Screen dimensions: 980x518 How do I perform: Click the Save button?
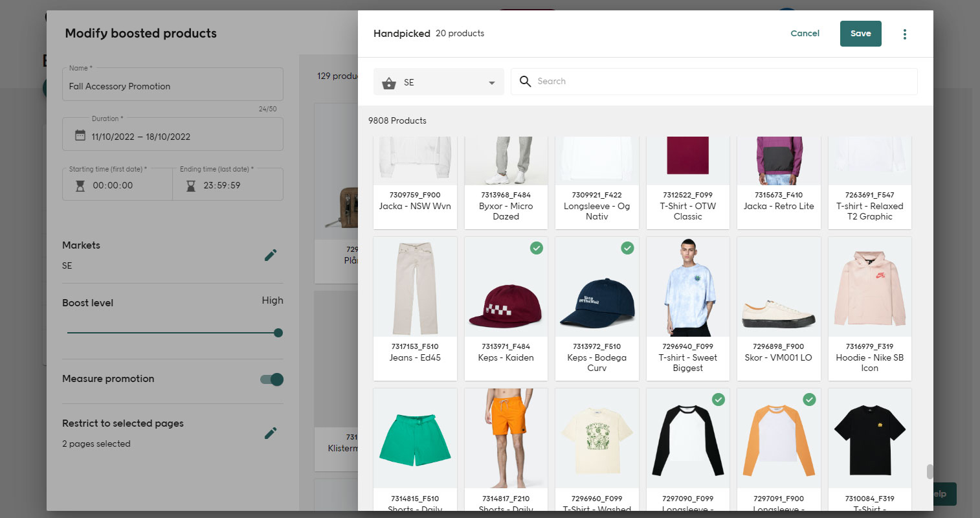(x=860, y=34)
